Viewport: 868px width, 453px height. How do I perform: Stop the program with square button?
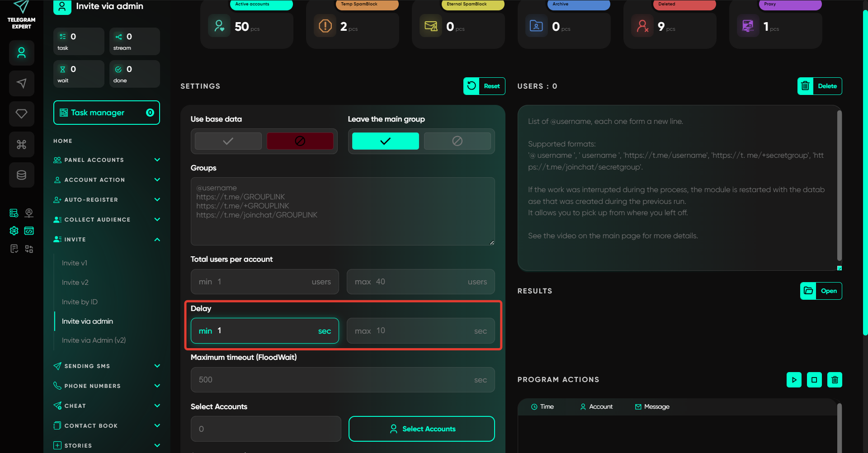click(814, 380)
